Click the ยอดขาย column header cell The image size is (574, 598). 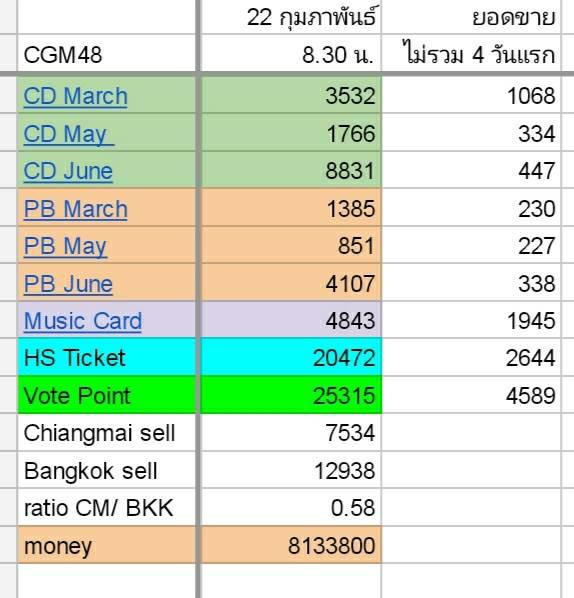point(471,17)
